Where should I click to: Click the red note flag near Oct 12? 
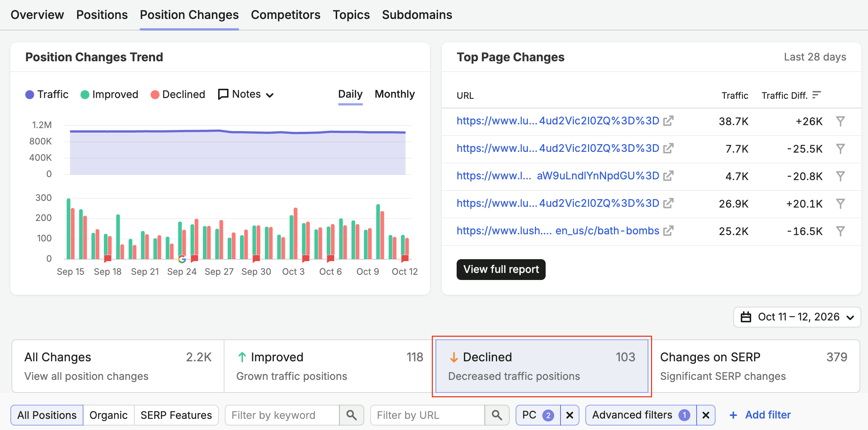[x=405, y=258]
